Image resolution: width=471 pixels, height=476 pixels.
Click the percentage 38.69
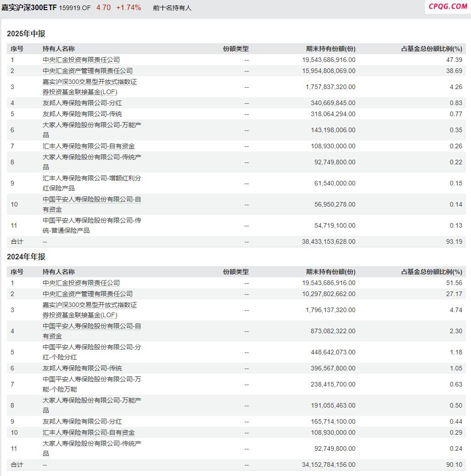tap(454, 71)
